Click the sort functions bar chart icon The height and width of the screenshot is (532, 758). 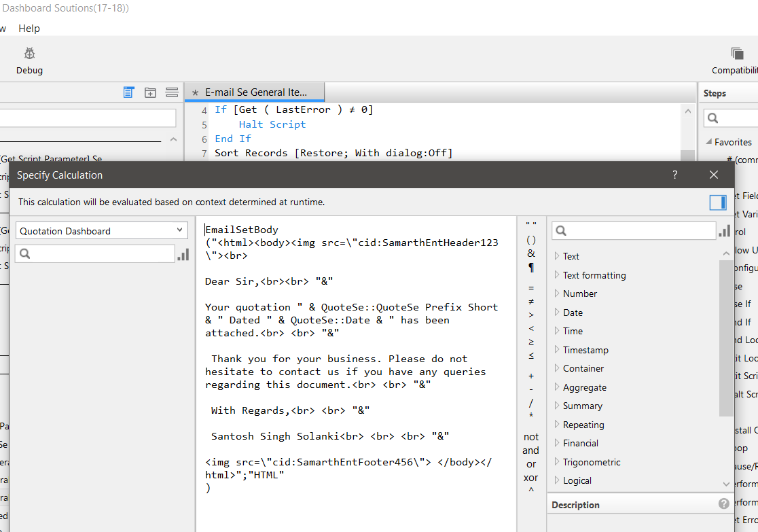(724, 231)
